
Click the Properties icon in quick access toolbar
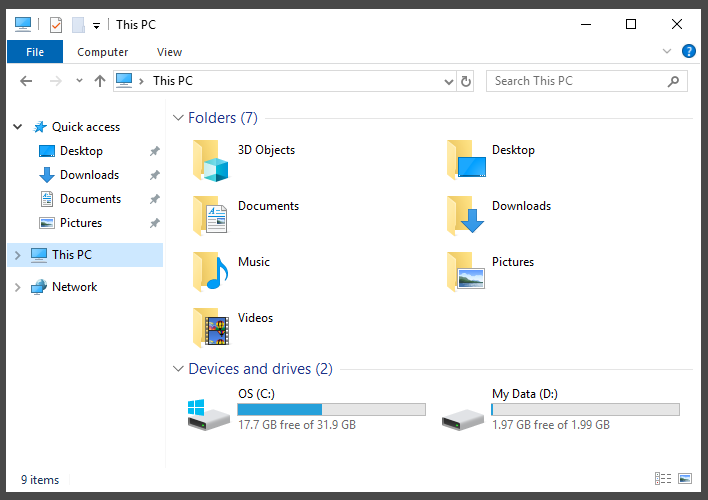(56, 25)
